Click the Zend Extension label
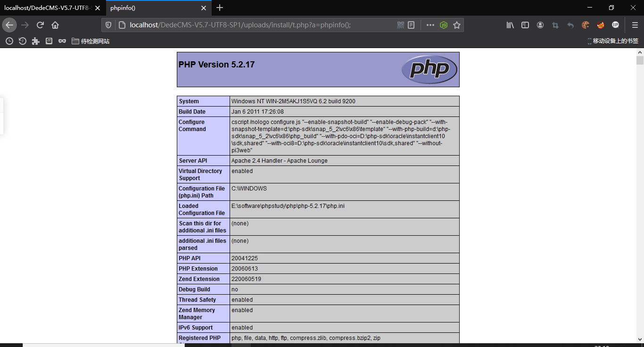Screen dimensions: 644x347 pos(199,279)
